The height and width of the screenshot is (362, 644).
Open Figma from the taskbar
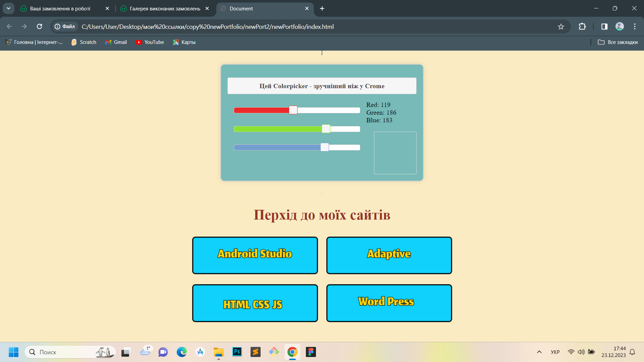click(x=311, y=352)
